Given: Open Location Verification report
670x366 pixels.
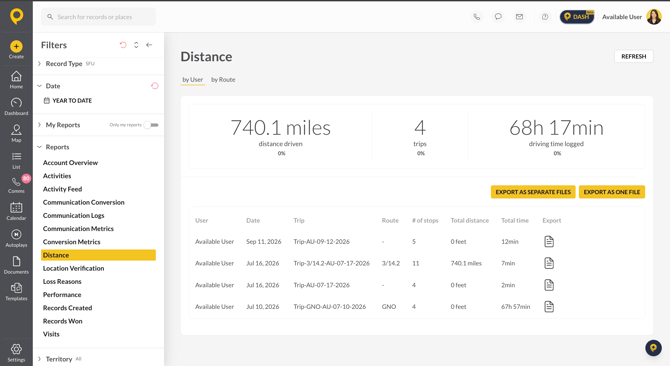Looking at the screenshot, I should pos(73,268).
